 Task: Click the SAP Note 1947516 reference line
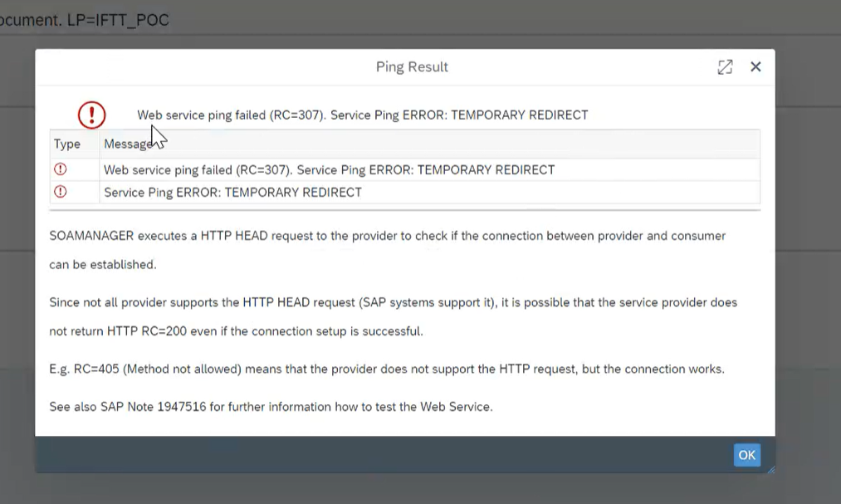[271, 407]
